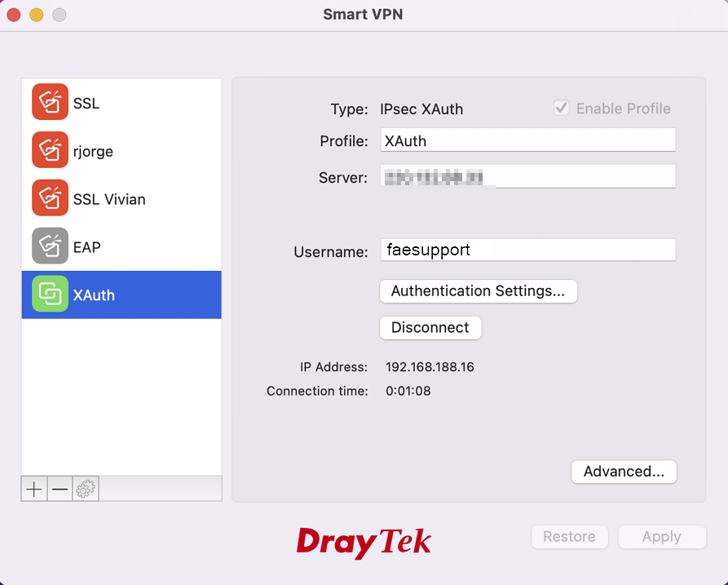728x585 pixels.
Task: Toggle the Enable Profile checkbox
Action: tap(562, 108)
